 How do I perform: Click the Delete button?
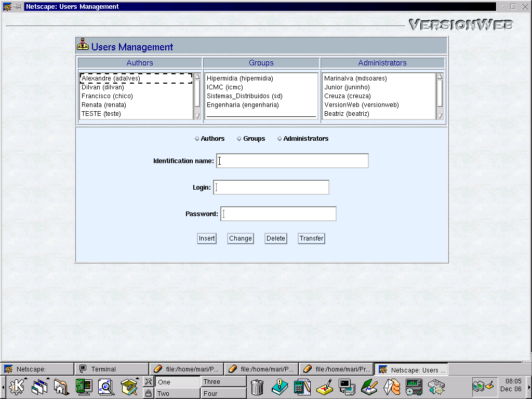pos(276,238)
